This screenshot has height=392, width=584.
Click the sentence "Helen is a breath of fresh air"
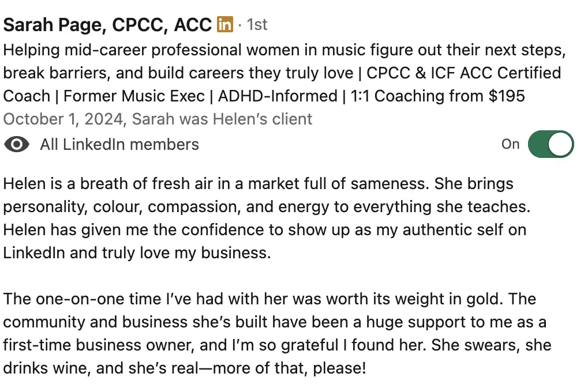point(216,184)
